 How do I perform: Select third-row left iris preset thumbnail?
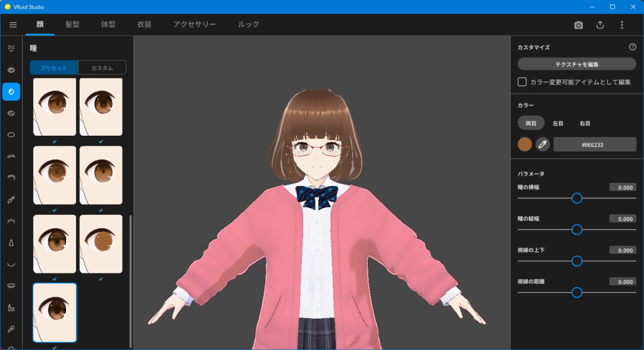55,244
